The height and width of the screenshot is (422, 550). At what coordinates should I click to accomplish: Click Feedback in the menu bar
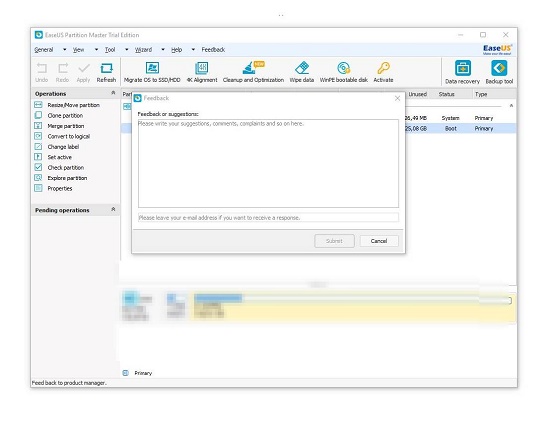click(213, 50)
